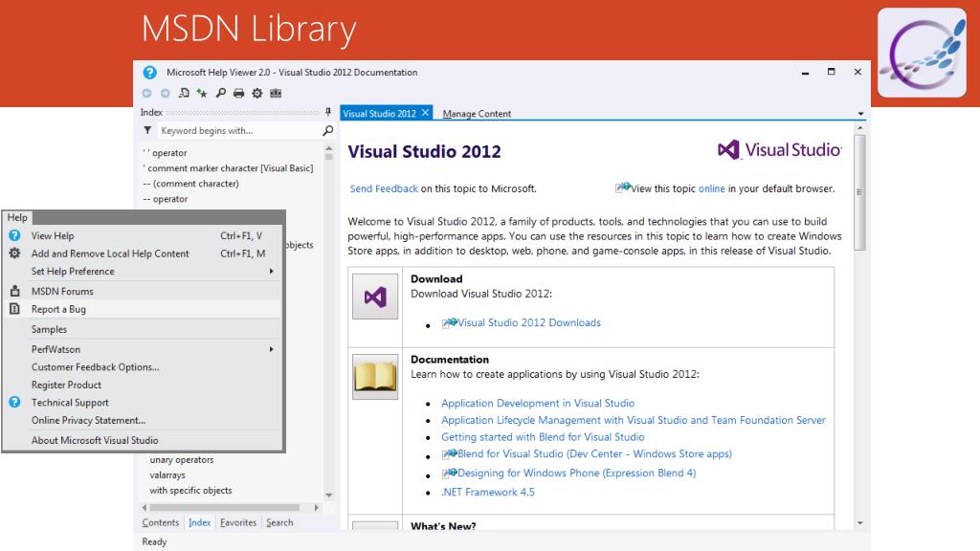980x551 pixels.
Task: Click the home page icon in the toolbar
Action: pyautogui.click(x=184, y=93)
